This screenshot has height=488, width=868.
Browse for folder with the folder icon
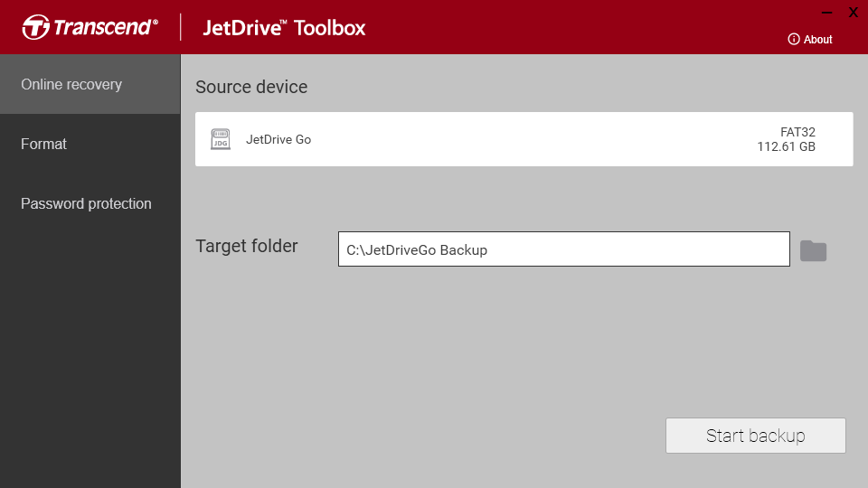pos(813,250)
